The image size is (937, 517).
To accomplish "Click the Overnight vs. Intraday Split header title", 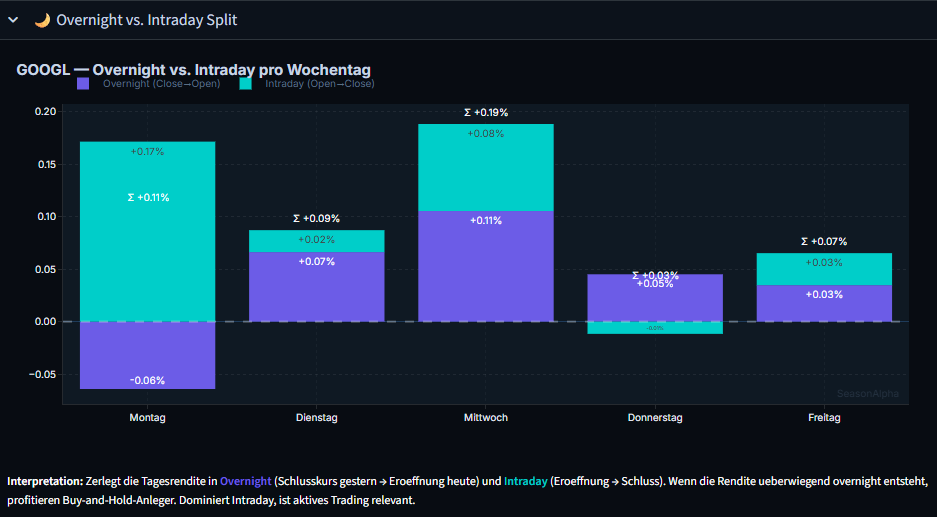I will point(146,20).
